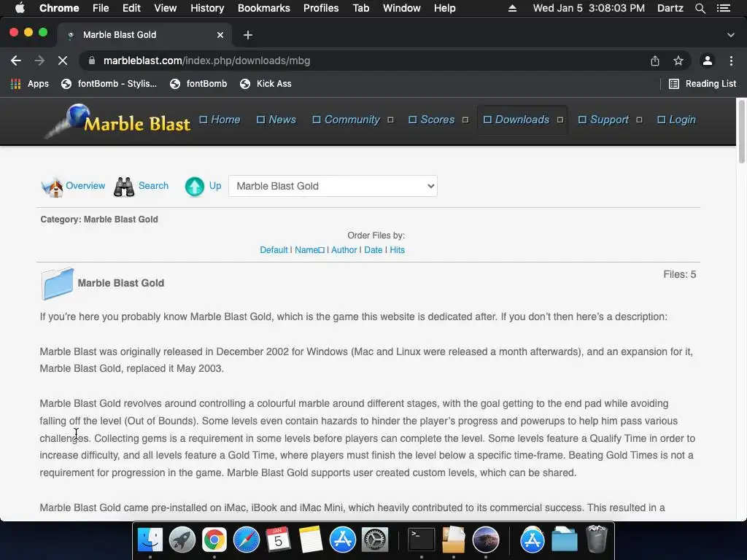Expand the tab search chevron in Chrome
The height and width of the screenshot is (560, 747).
pos(731,35)
